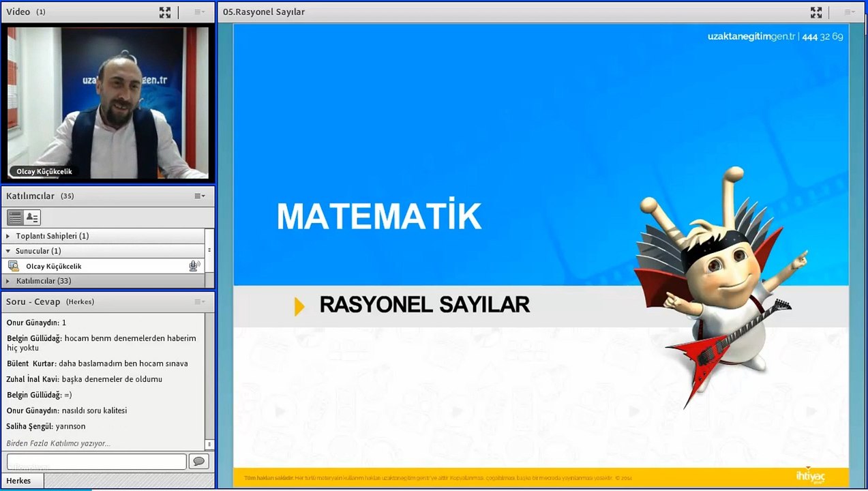Image resolution: width=868 pixels, height=491 pixels.
Task: Select the Herkes chat tab
Action: tap(19, 481)
